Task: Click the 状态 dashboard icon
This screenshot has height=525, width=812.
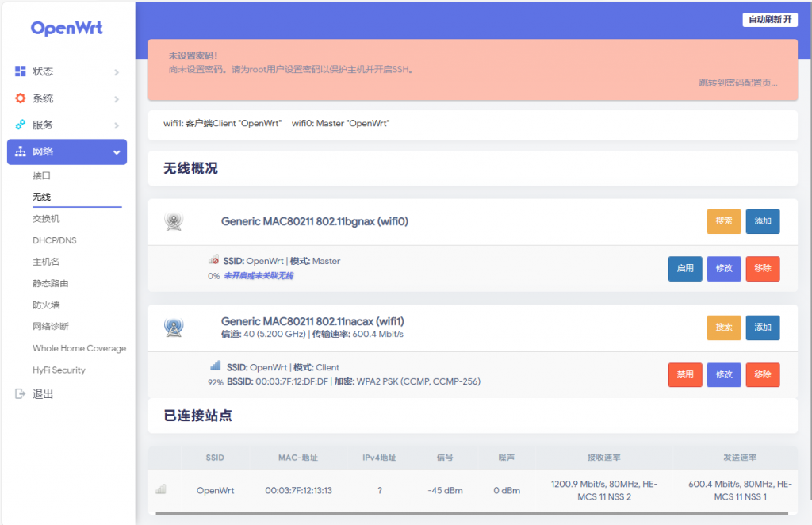Action: click(x=20, y=71)
